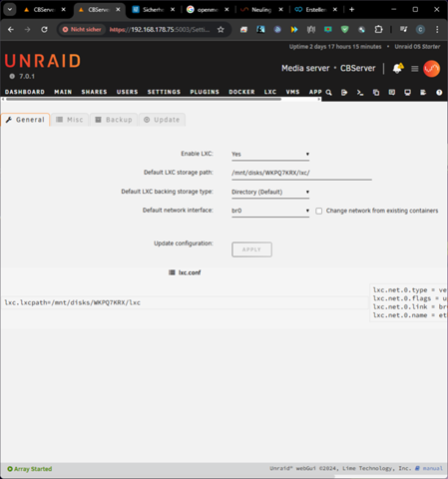Click the orange Unraid account avatar
Image resolution: width=448 pixels, height=479 pixels.
click(x=431, y=69)
